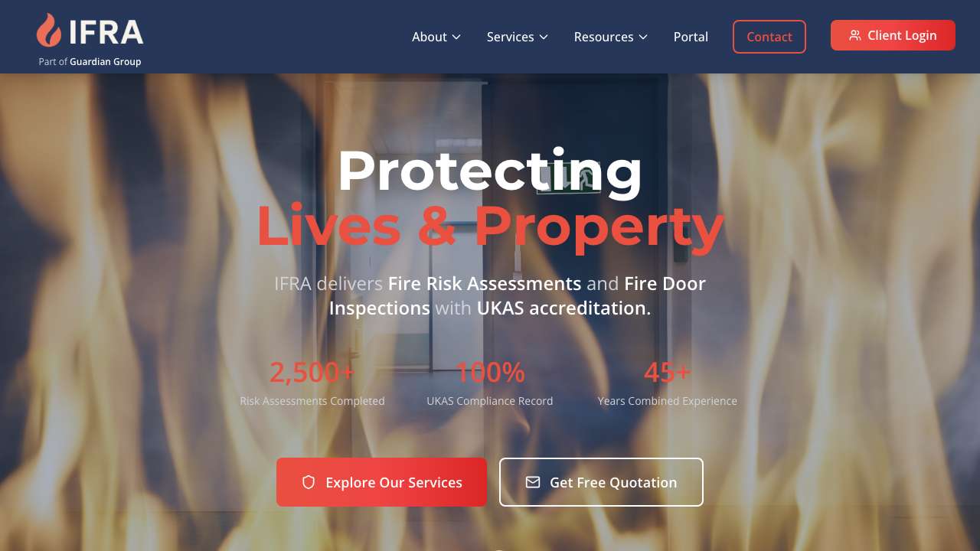Viewport: 980px width, 551px height.
Task: Click the 2,500+ Risk Assessments statistic
Action: pos(312,383)
